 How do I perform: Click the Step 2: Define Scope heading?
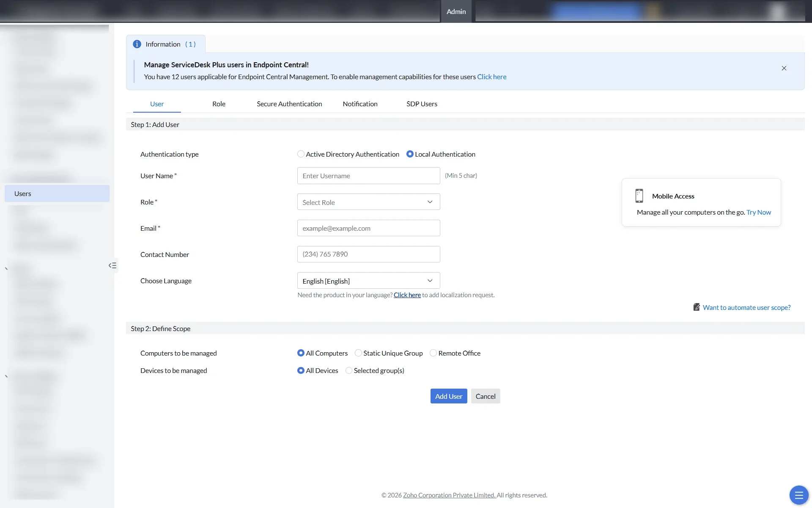[x=161, y=329]
